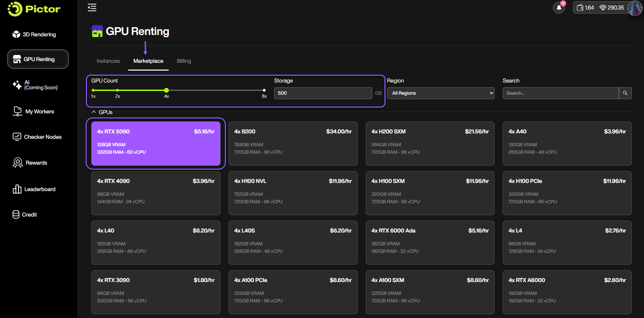This screenshot has width=644, height=318.
Task: Select the 4x RTX 3090 card
Action: click(x=156, y=292)
